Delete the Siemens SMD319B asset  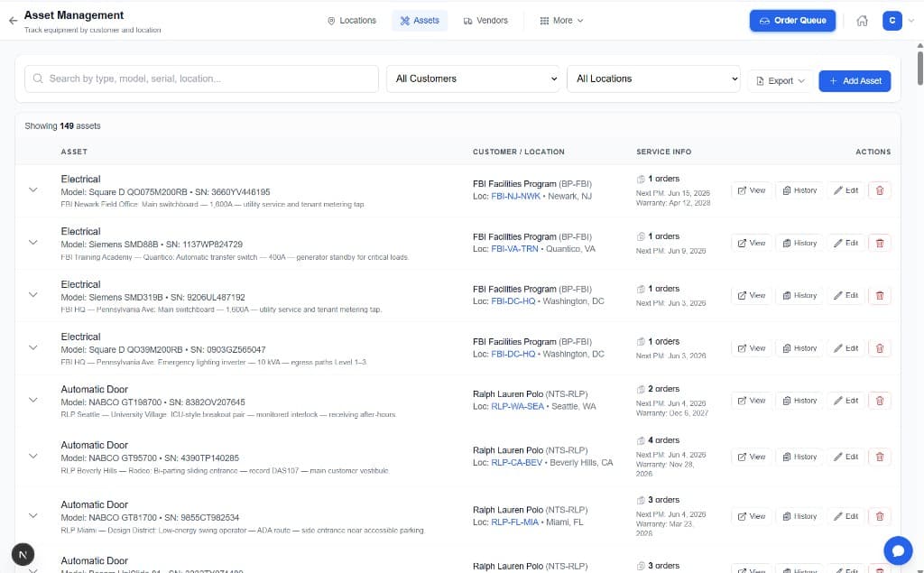pyautogui.click(x=879, y=295)
